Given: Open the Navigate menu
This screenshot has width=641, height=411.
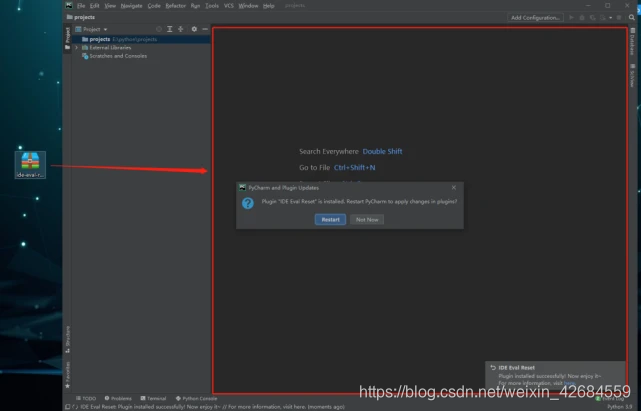Looking at the screenshot, I should [x=131, y=6].
